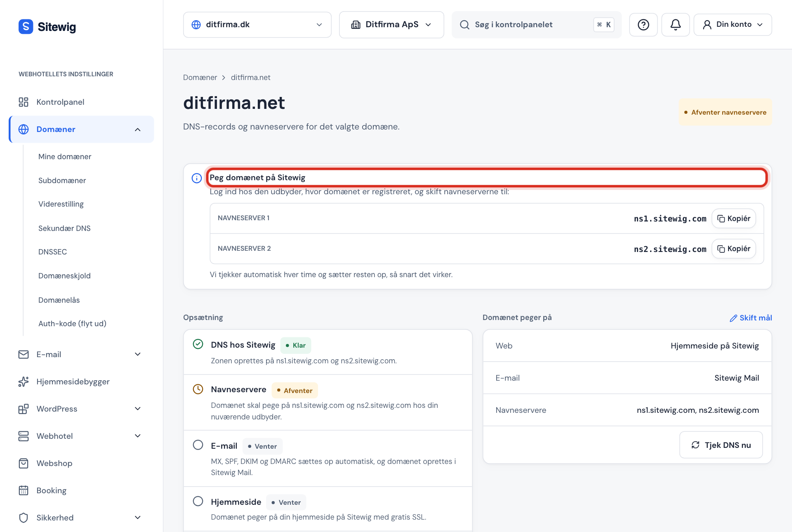Click the WordPress blocks icon
792x532 pixels.
(x=24, y=409)
